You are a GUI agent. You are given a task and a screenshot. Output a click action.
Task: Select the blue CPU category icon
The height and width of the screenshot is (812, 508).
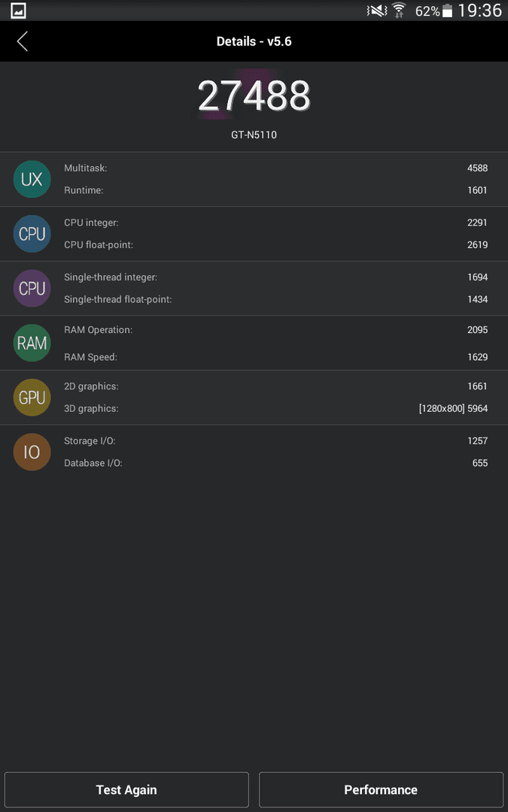click(32, 234)
